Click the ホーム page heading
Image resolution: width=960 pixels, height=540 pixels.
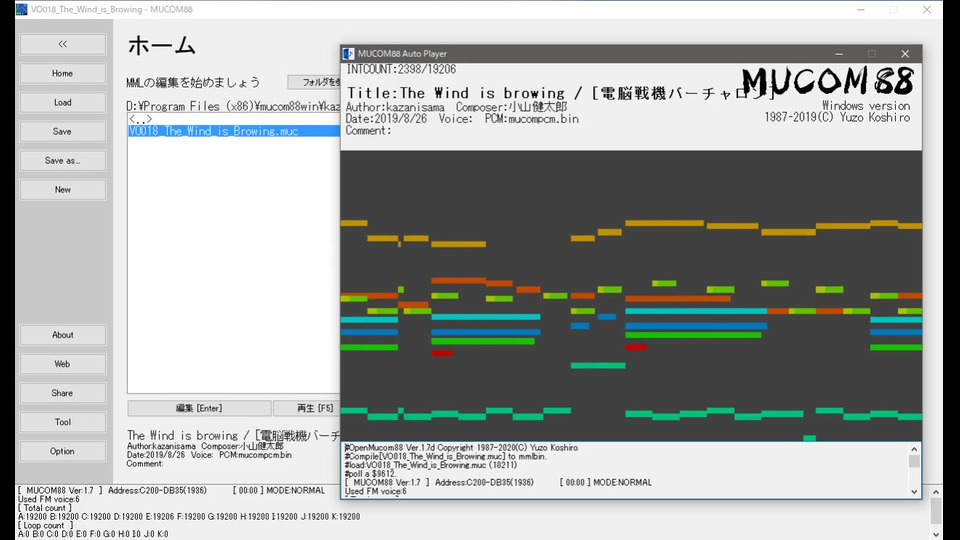click(162, 46)
